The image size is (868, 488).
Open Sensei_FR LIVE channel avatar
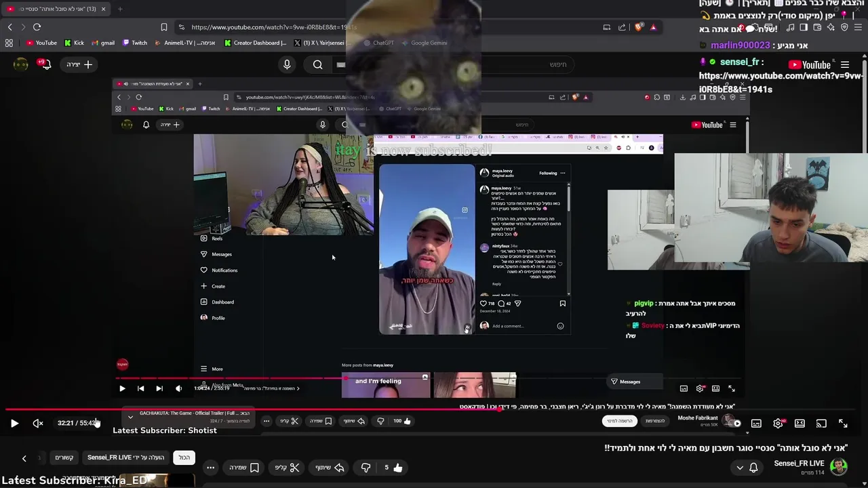[839, 466]
